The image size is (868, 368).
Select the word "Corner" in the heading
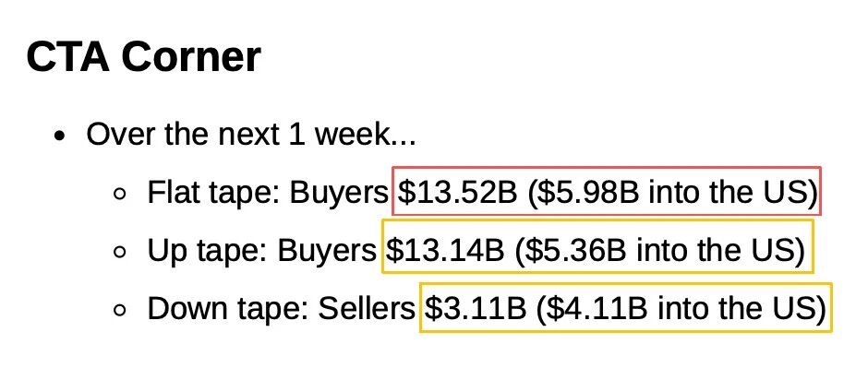click(191, 56)
